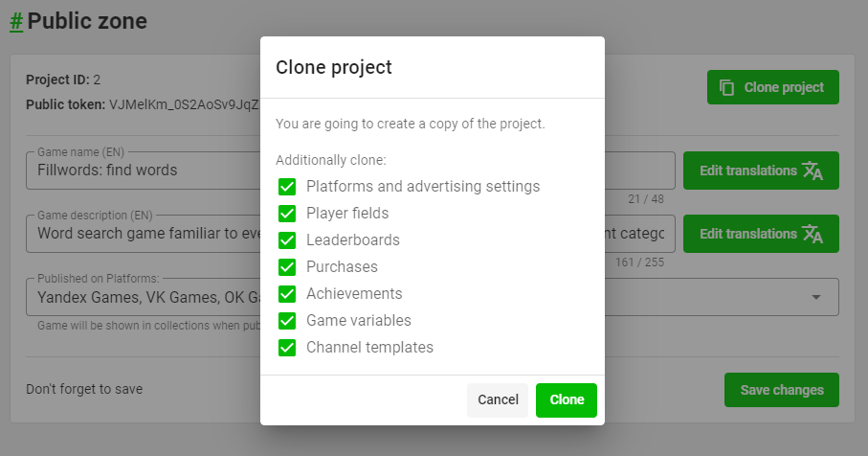This screenshot has width=868, height=456.
Task: Uncheck Platforms and advertising settings
Action: (287, 187)
